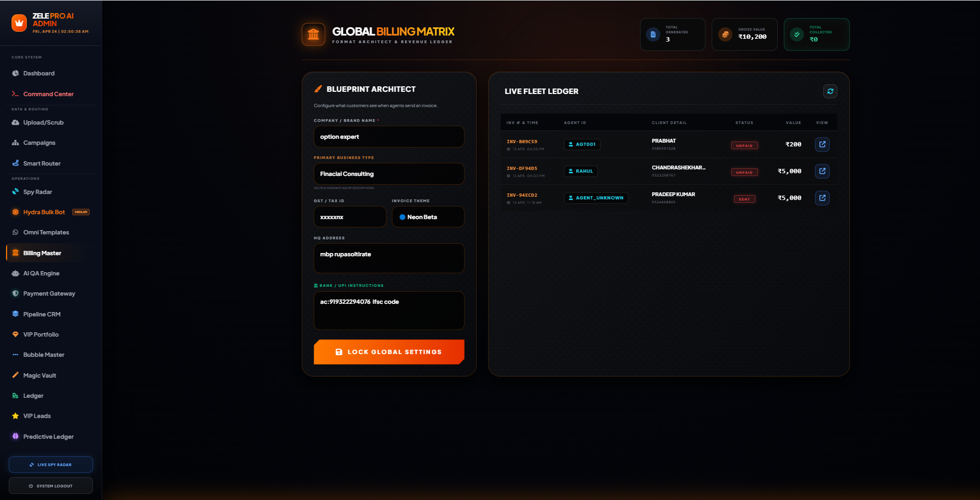Click Lock Global Settings button
Image resolution: width=980 pixels, height=500 pixels.
point(389,352)
